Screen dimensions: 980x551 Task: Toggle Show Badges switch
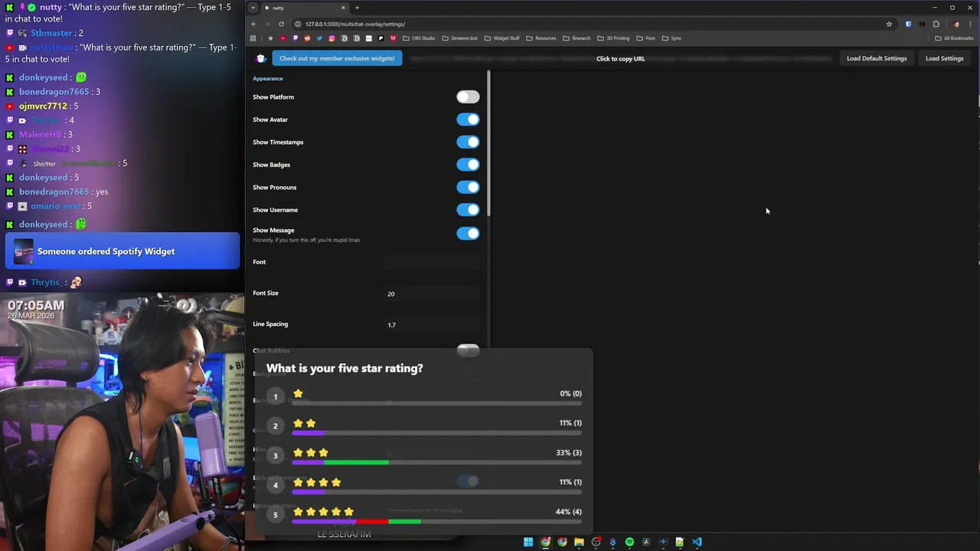pos(468,165)
